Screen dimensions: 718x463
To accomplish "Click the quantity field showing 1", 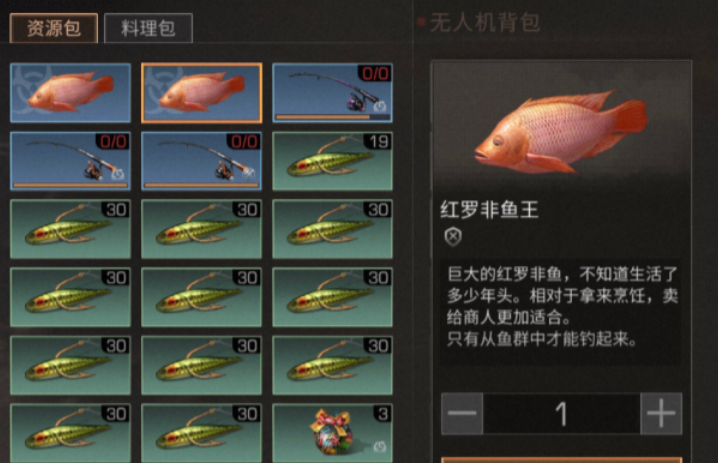I will 562,414.
